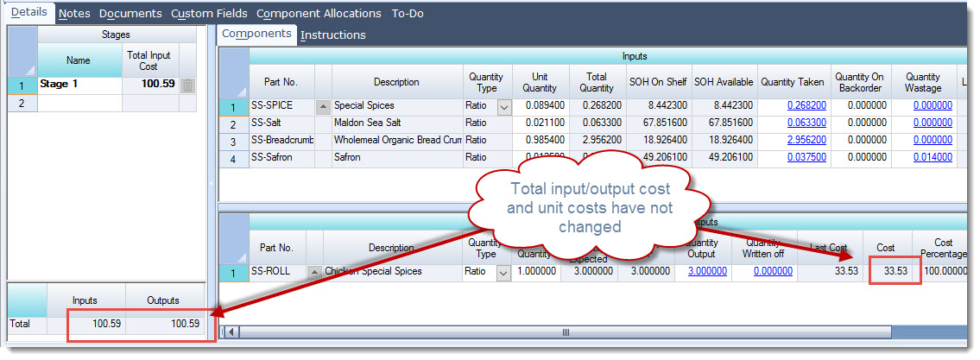The height and width of the screenshot is (360, 980).
Task: Click Stage 1 Total Input Cost 100.59
Action: (x=150, y=84)
